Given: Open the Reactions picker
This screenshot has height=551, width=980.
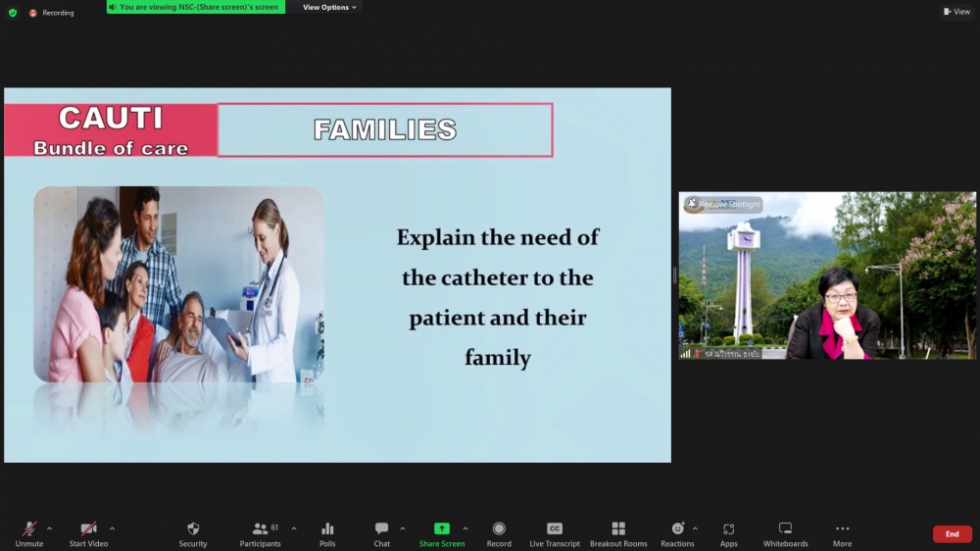Looking at the screenshot, I should tap(677, 534).
